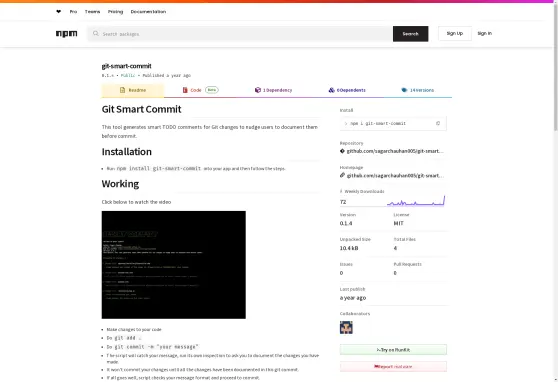Click the homepage link icon
The width and height of the screenshot is (558, 382).
pyautogui.click(x=342, y=175)
